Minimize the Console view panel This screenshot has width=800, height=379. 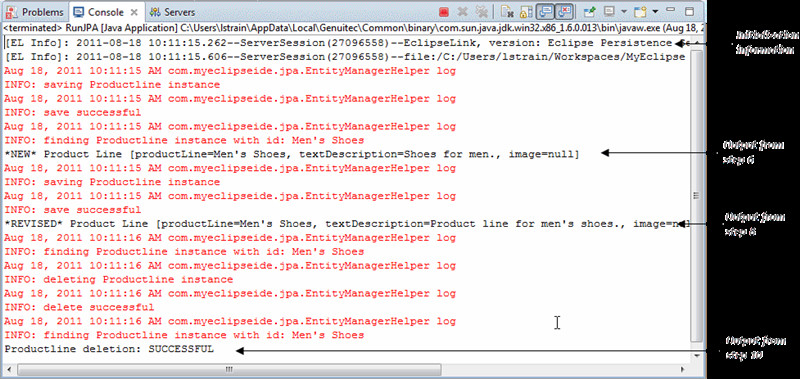point(671,10)
